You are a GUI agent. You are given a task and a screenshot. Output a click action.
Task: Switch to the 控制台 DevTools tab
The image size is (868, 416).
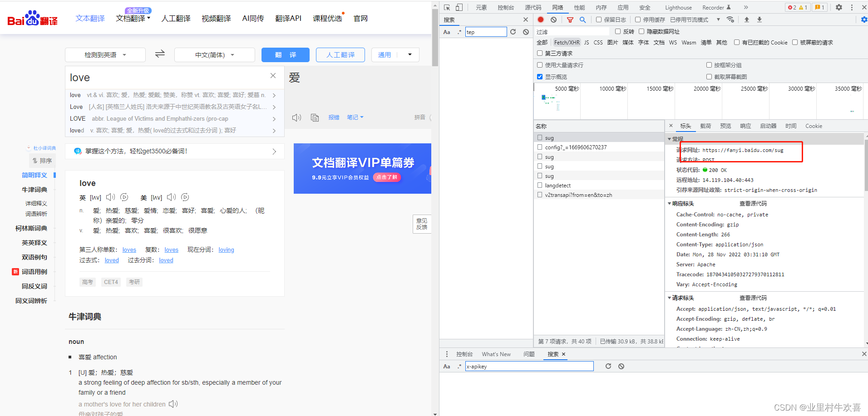506,7
